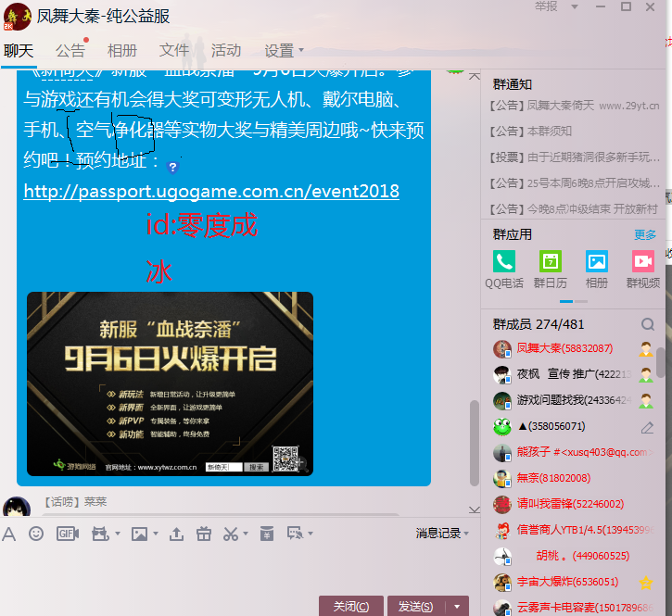Open the send options arrow beside 发送(S)
The height and width of the screenshot is (616, 672).
pos(457,607)
